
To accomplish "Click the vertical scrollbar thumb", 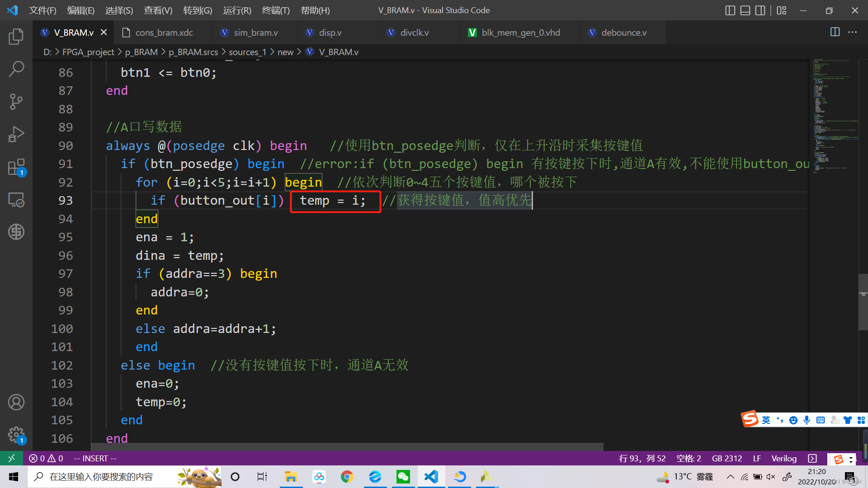I will 863,302.
